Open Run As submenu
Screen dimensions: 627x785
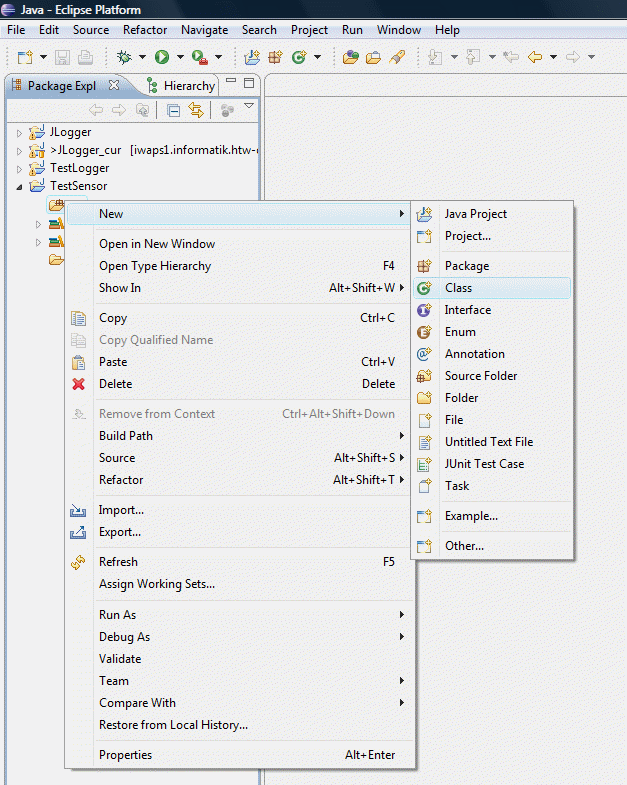coord(239,615)
